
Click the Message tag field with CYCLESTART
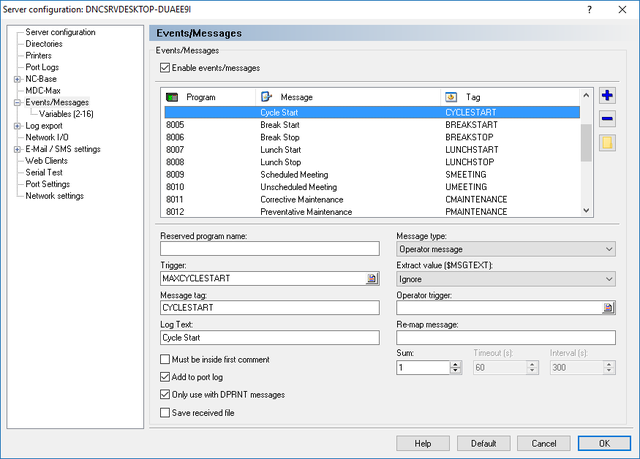pyautogui.click(x=270, y=308)
